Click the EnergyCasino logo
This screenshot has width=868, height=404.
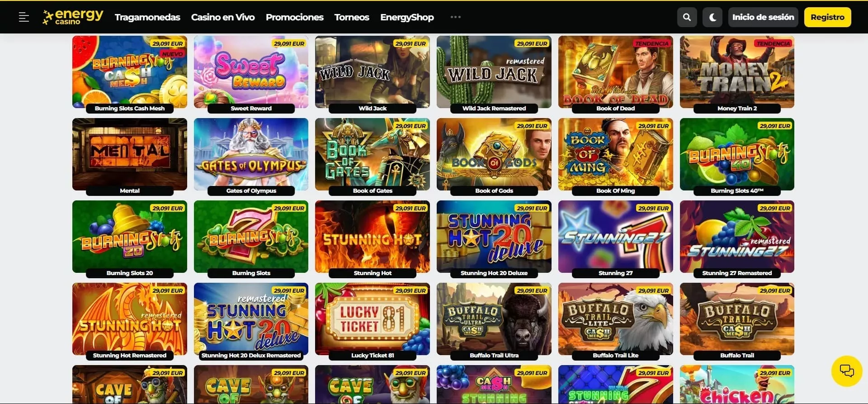click(73, 17)
